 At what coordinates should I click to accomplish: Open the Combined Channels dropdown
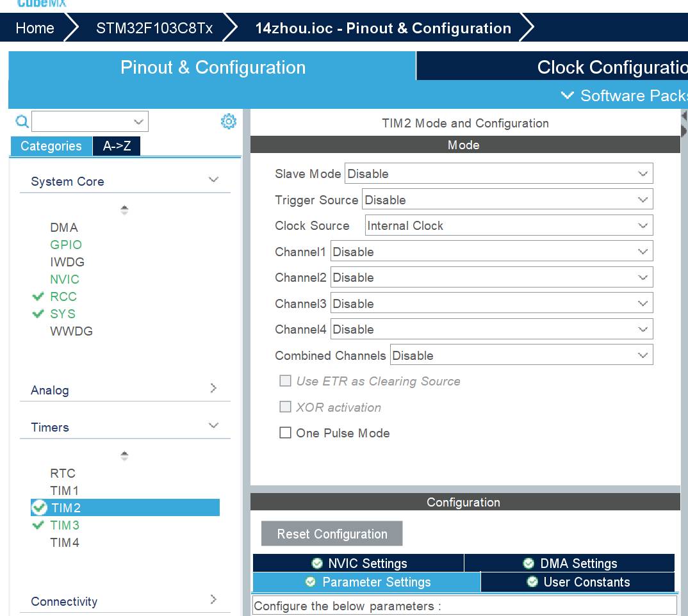coord(521,355)
